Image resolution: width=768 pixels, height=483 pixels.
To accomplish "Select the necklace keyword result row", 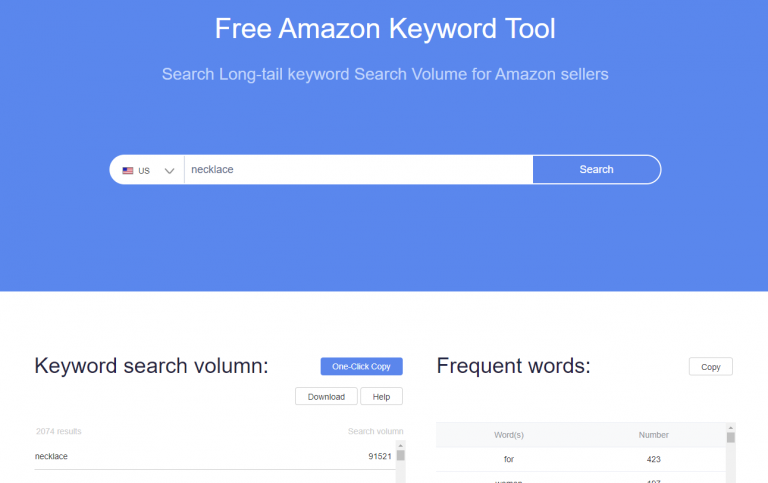I will click(x=215, y=457).
